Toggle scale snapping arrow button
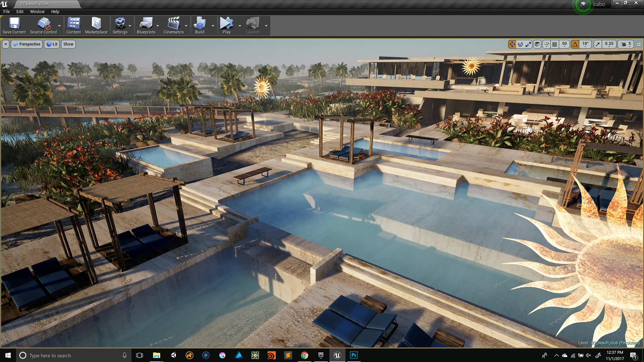The image size is (644, 362). tap(597, 44)
